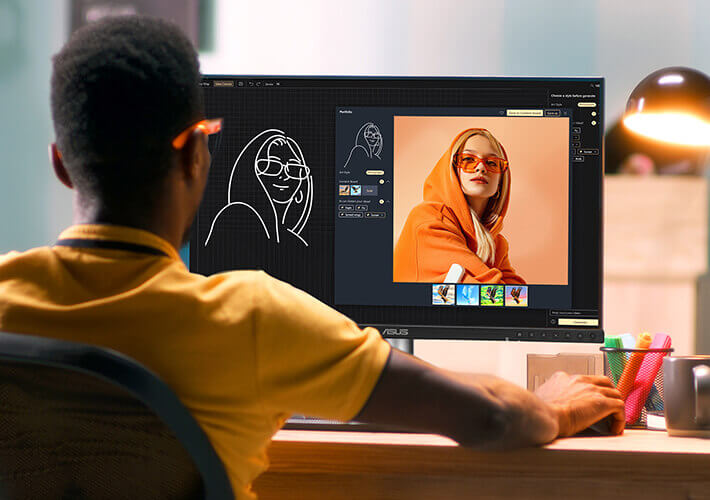Screen dimensions: 710x500
Task: Open the Art Style dropdown in the right sidebar
Action: click(x=586, y=104)
